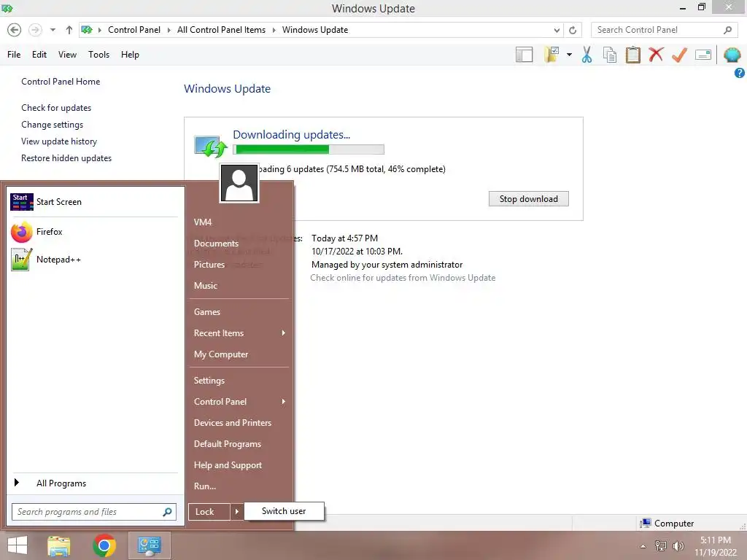Click the Copy toolbar icon

(610, 55)
